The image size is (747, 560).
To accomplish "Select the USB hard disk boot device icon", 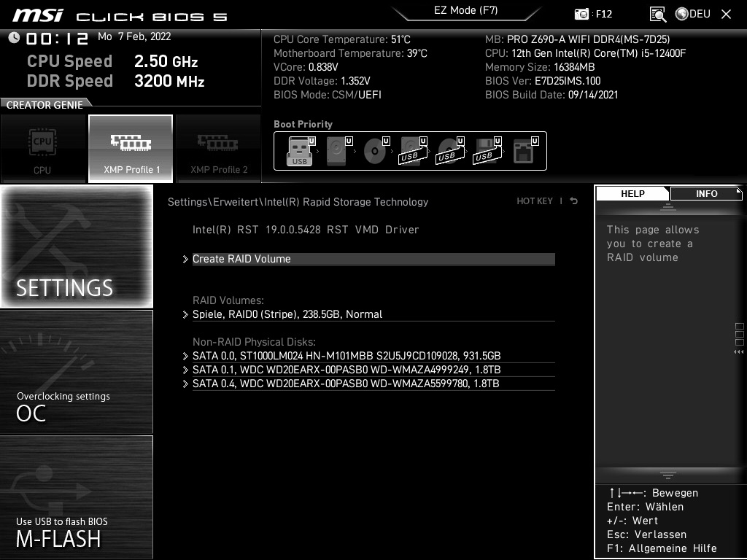I will click(x=412, y=151).
